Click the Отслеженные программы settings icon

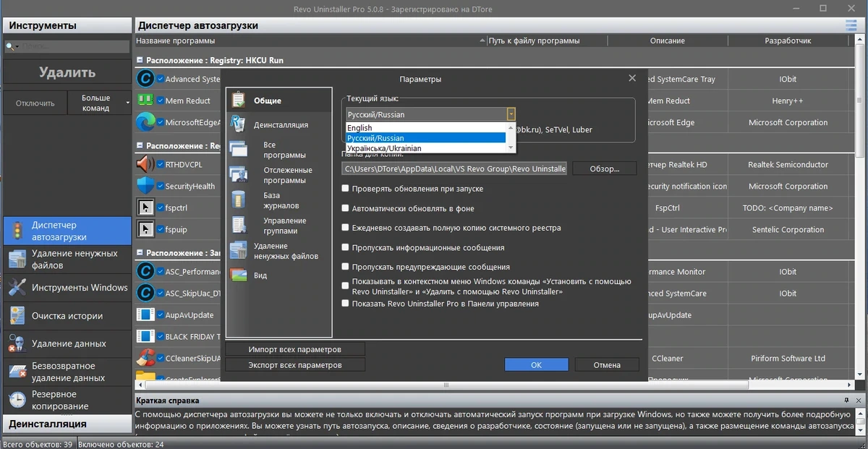[238, 175]
